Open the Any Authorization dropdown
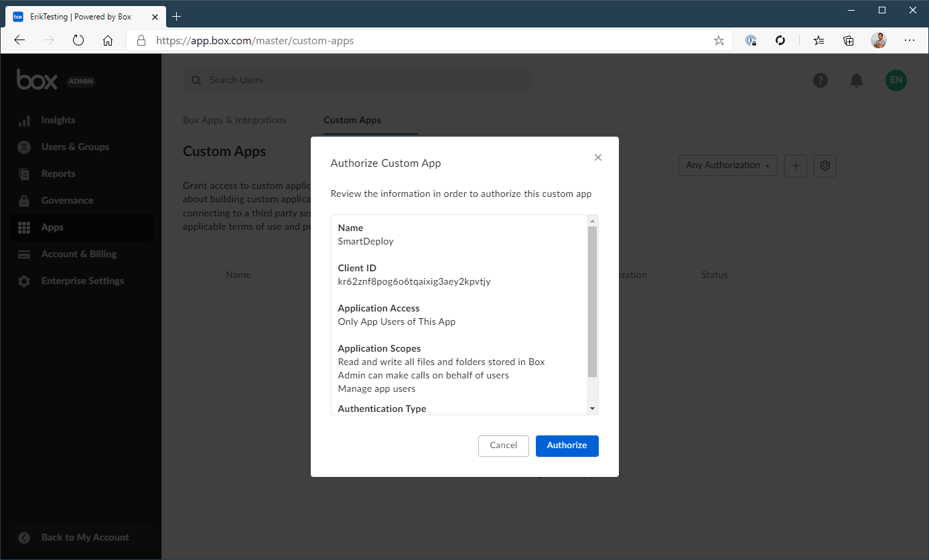Image resolution: width=929 pixels, height=560 pixels. (727, 165)
